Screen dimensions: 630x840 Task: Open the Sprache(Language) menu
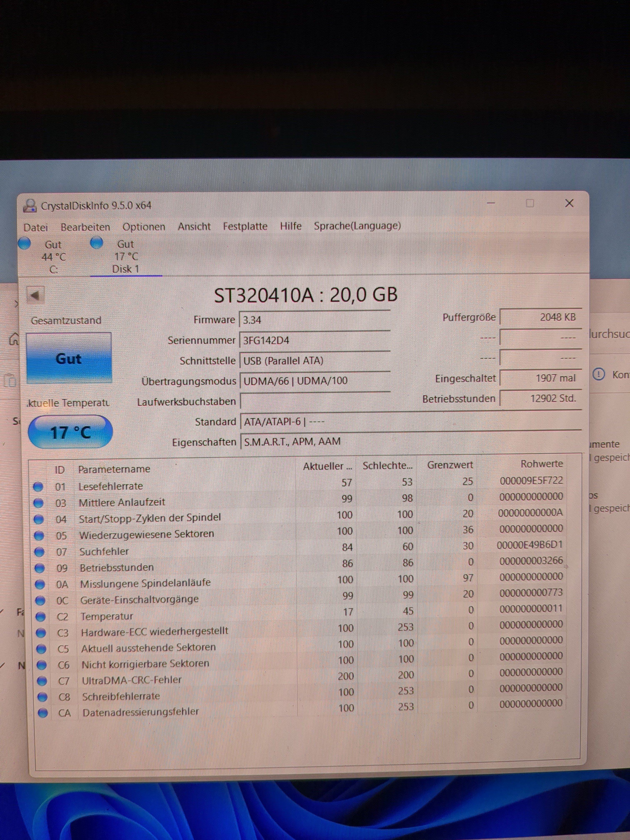[357, 226]
